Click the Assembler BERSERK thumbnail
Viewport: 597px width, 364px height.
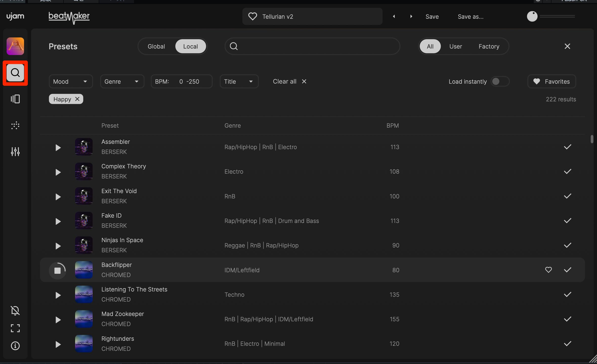click(84, 147)
